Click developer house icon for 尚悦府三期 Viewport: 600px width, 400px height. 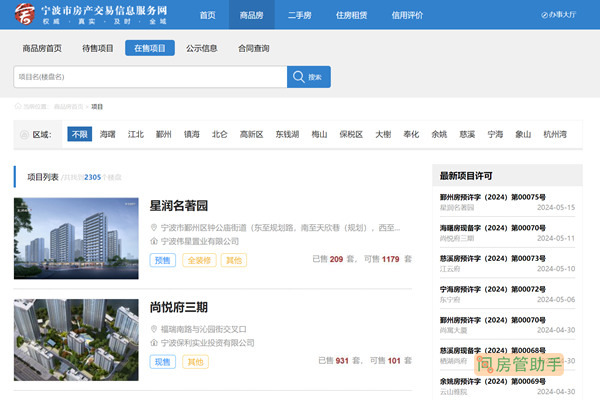point(154,343)
